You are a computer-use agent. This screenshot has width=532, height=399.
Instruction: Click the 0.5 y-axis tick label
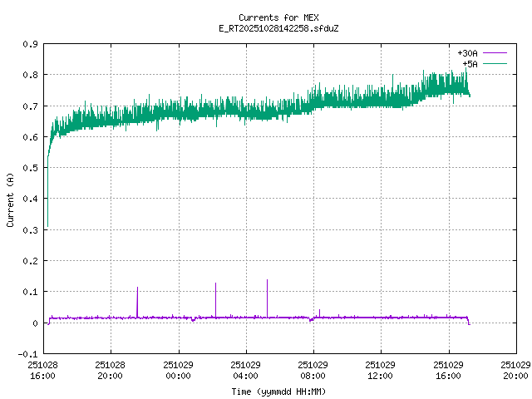pos(28,168)
